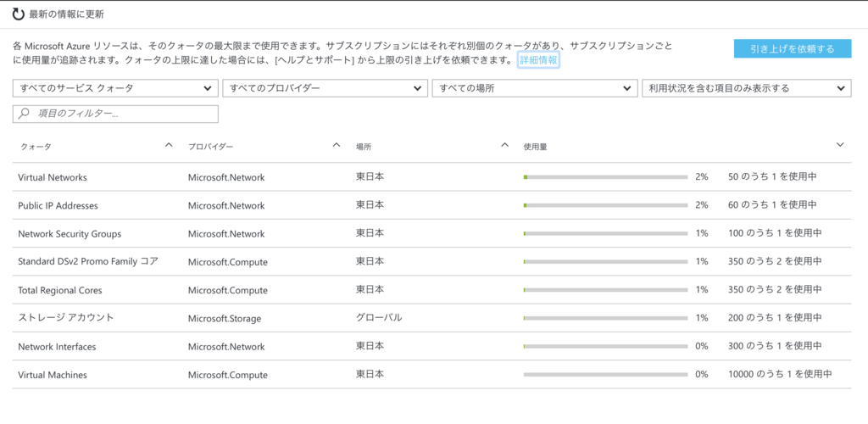Screen dimensions: 868x424
Task: Select the Virtual Machines quota name
Action: 53,375
